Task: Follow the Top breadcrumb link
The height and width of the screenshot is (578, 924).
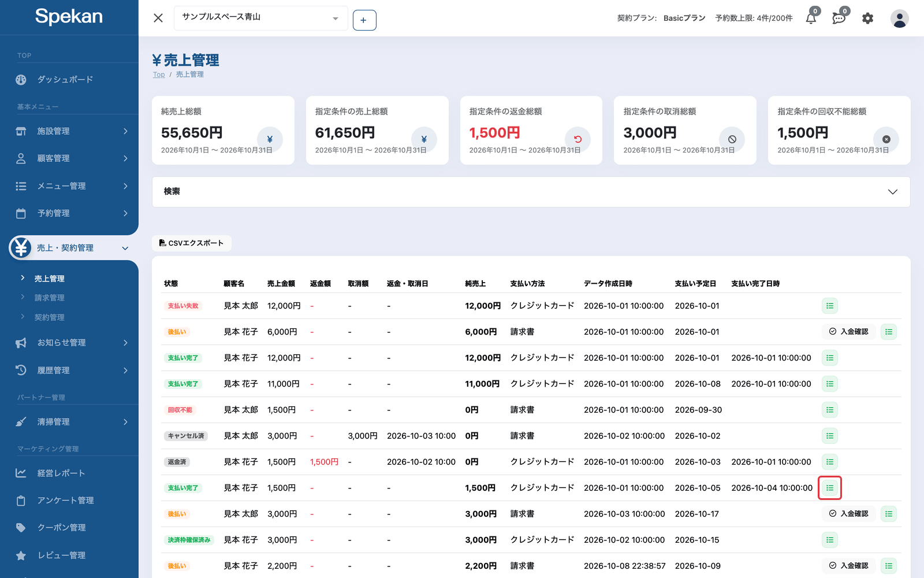Action: pos(159,75)
